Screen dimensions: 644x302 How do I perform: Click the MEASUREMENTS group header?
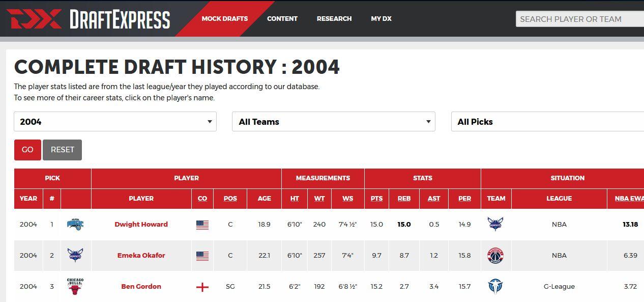click(323, 178)
